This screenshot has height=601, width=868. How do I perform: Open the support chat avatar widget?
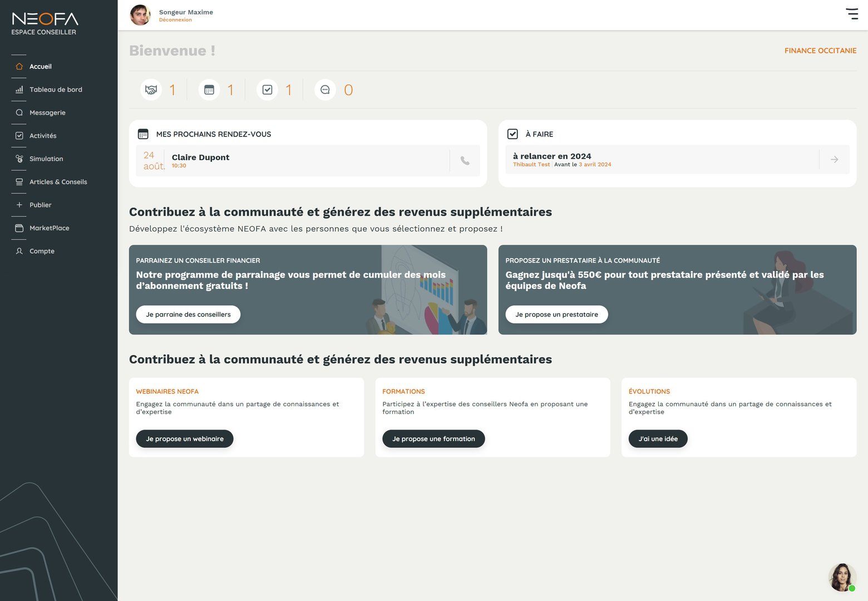point(842,577)
